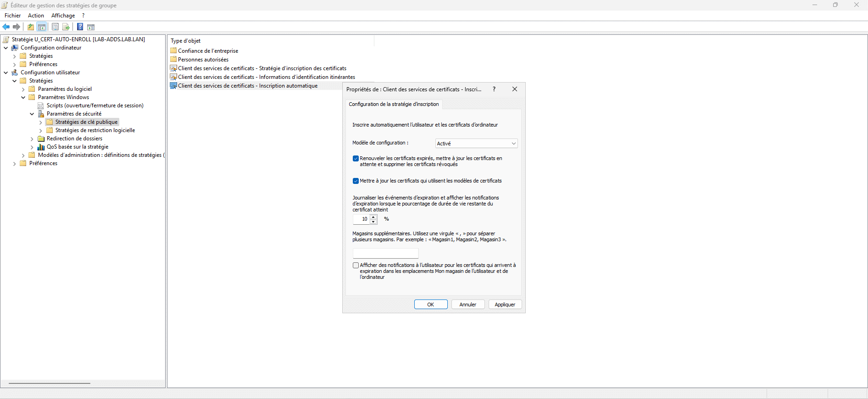Expand 'Redirection de dossiers' tree node
Screen dimensions: 868x399
[x=32, y=139]
